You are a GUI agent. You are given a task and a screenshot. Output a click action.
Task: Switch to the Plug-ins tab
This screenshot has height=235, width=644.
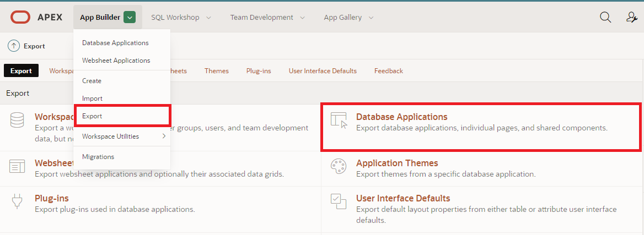tap(259, 71)
